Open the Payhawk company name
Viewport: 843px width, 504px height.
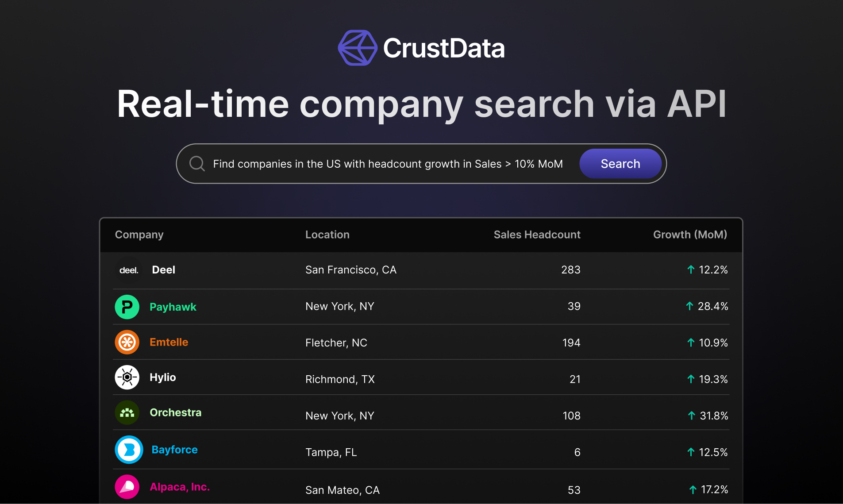click(173, 307)
